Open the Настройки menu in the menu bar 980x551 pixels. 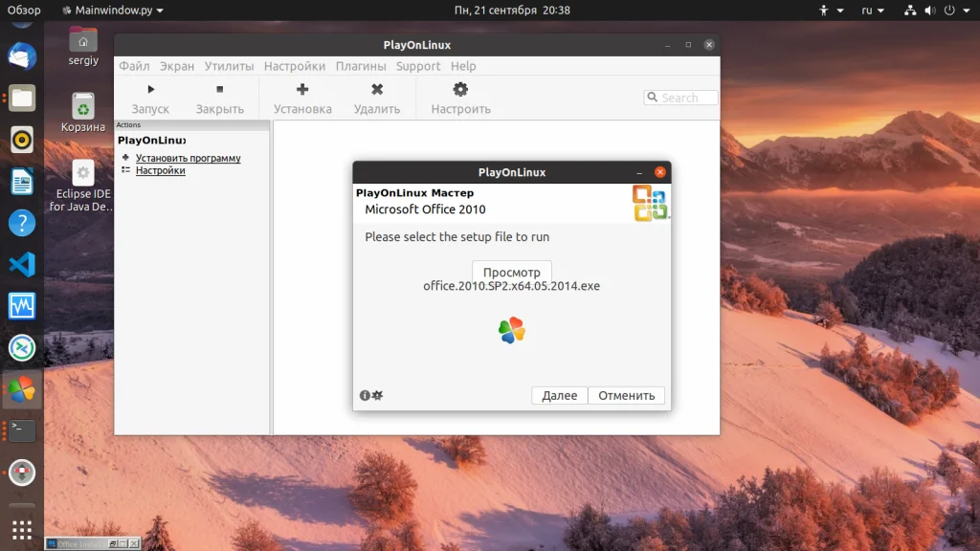point(295,66)
